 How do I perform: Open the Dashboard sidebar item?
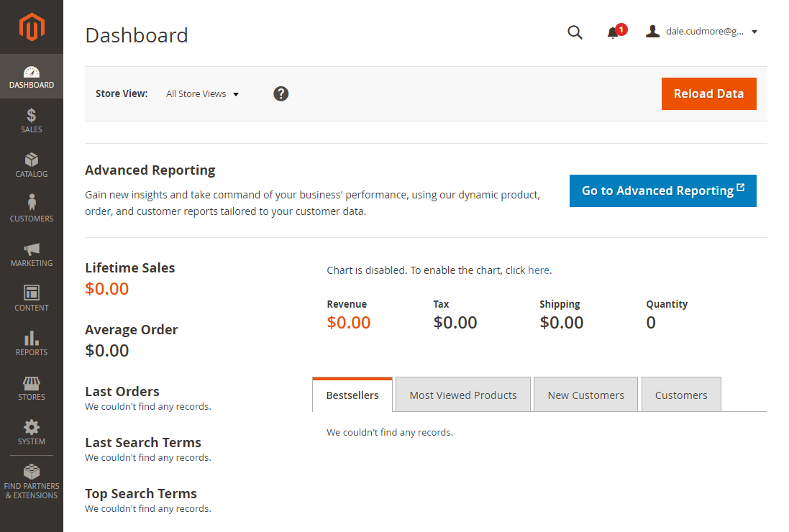pos(32,76)
